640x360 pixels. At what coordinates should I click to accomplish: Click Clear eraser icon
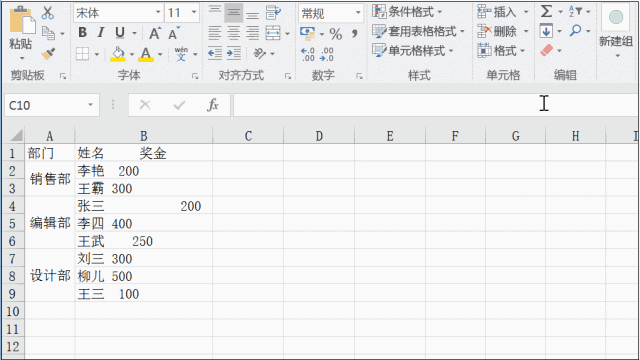547,51
